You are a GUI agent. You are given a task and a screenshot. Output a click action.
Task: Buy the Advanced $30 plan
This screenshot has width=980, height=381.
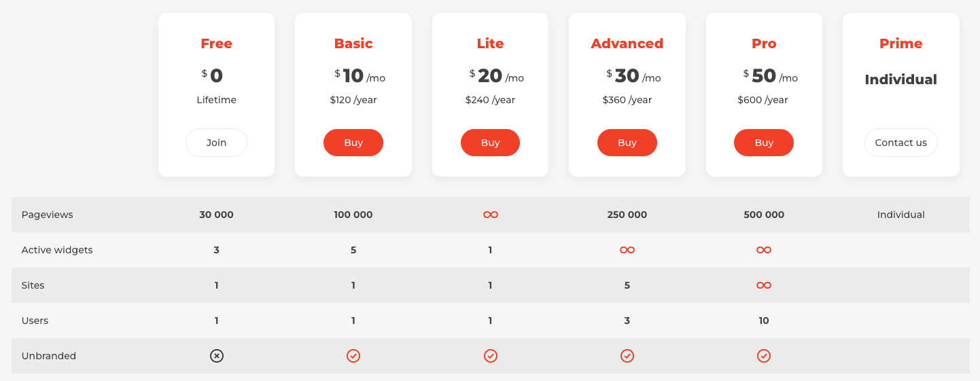pos(627,143)
